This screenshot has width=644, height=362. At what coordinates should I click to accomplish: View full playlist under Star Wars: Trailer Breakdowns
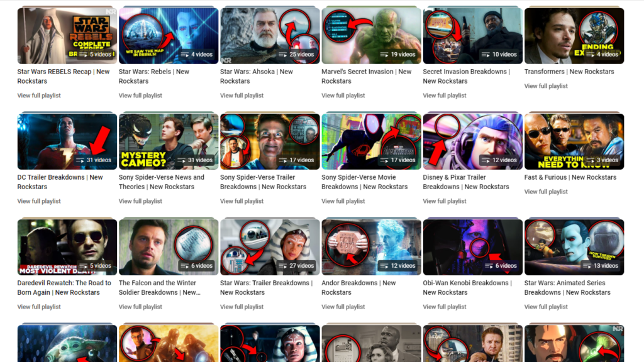click(242, 307)
